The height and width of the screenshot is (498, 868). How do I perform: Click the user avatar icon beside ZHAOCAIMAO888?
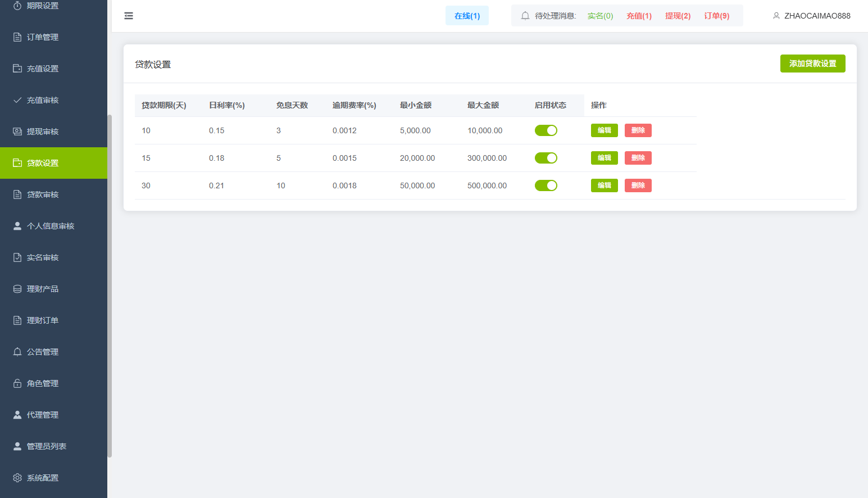776,16
